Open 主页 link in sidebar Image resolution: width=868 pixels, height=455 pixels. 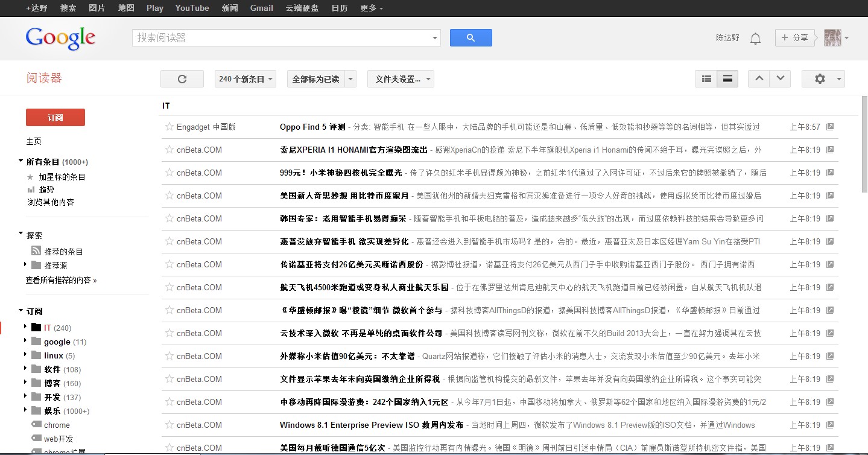pos(34,141)
